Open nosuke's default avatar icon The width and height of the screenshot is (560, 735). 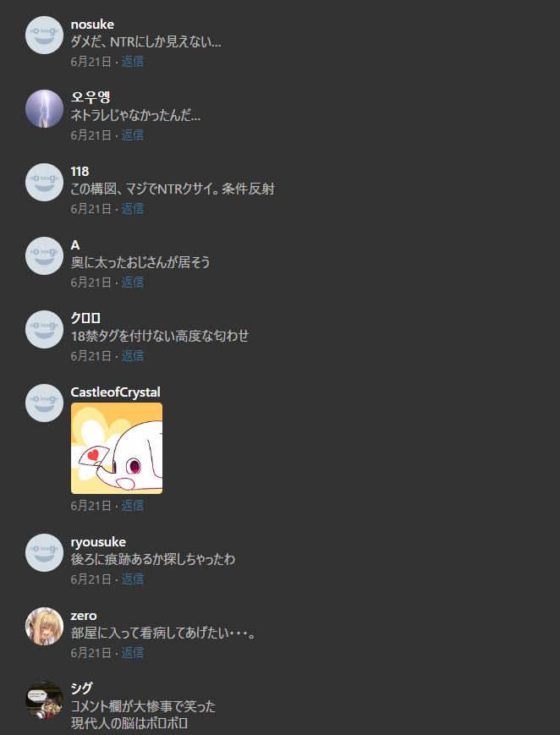(44, 36)
